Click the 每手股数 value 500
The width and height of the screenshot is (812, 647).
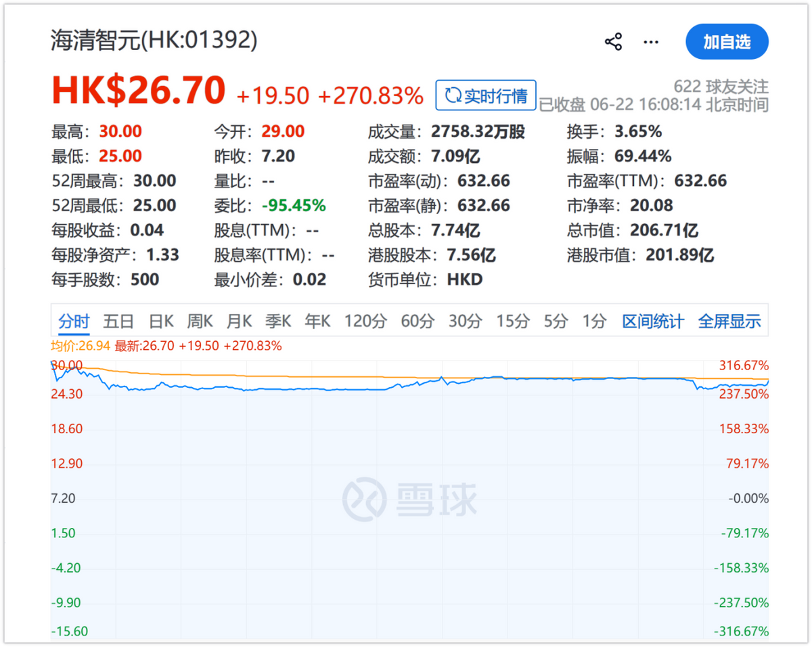click(145, 280)
